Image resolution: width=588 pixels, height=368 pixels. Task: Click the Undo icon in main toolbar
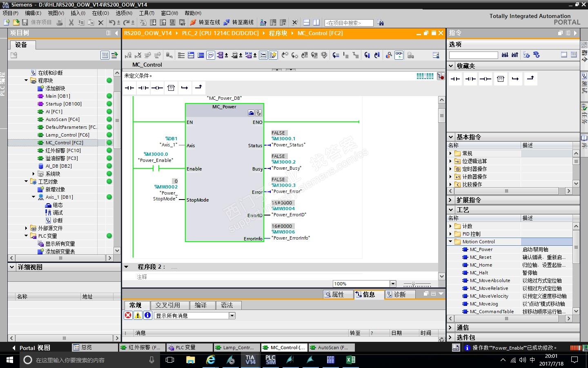click(112, 22)
